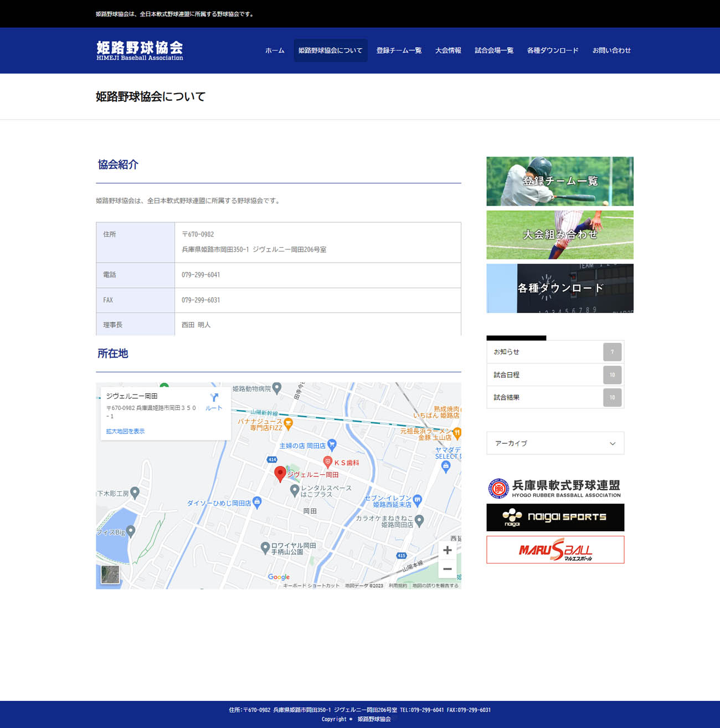This screenshot has width=720, height=728.
Task: Click the ダイソー ひめじ岡田店 marker
Action: pos(257,502)
